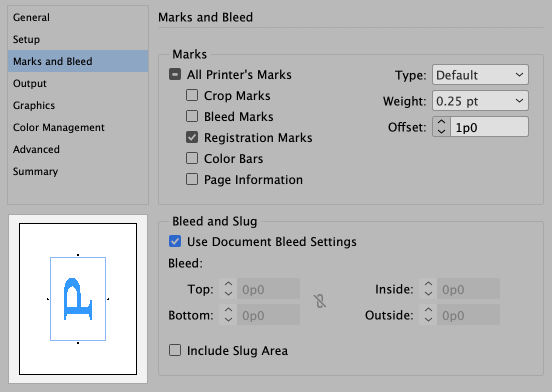This screenshot has width=552, height=392.
Task: Open the Color Management settings panel
Action: point(58,127)
